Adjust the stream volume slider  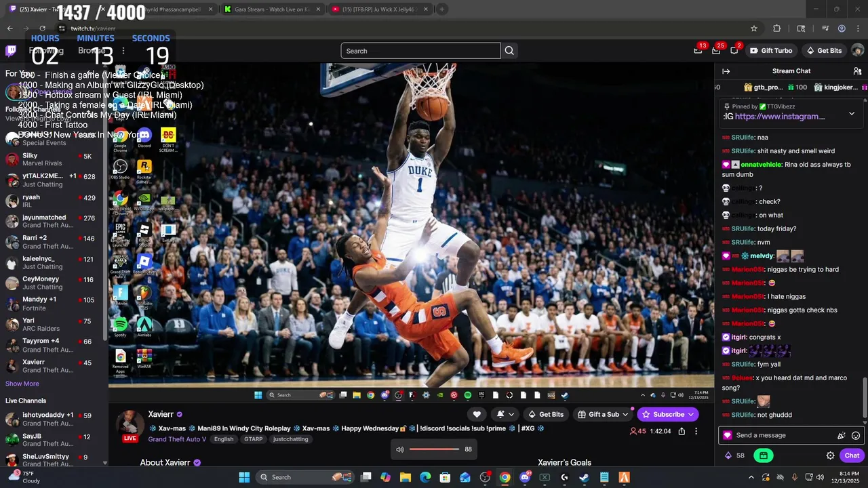[x=435, y=449]
